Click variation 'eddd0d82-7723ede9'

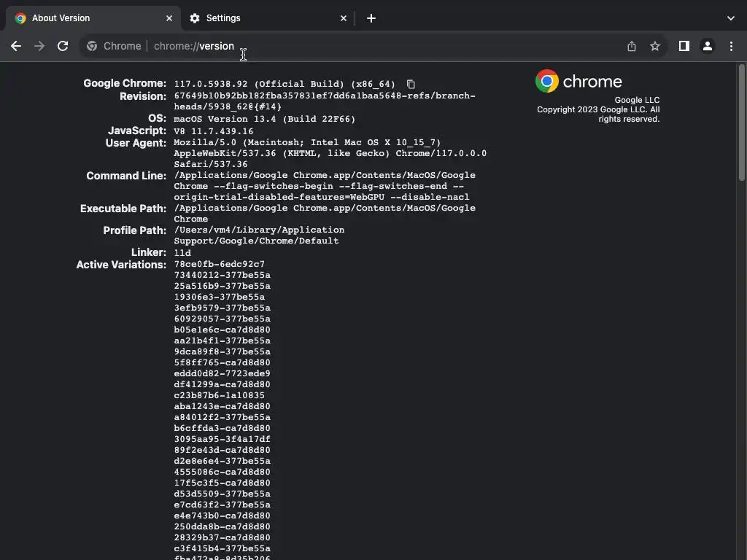(222, 373)
